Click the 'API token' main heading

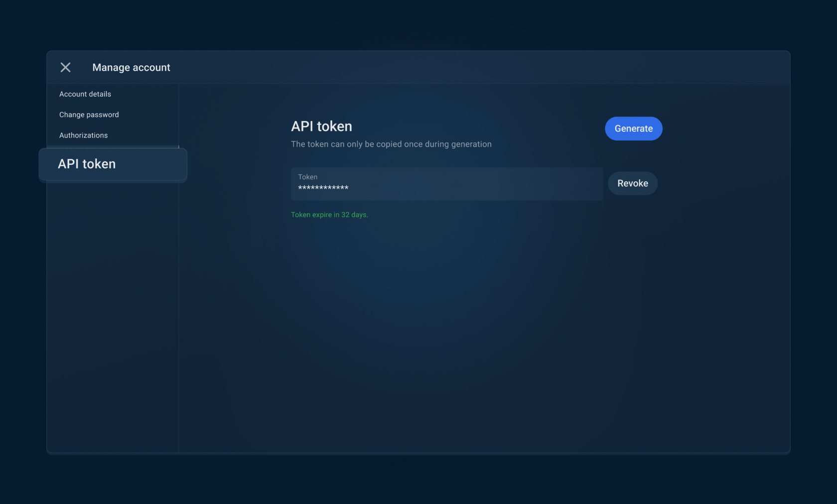click(321, 126)
